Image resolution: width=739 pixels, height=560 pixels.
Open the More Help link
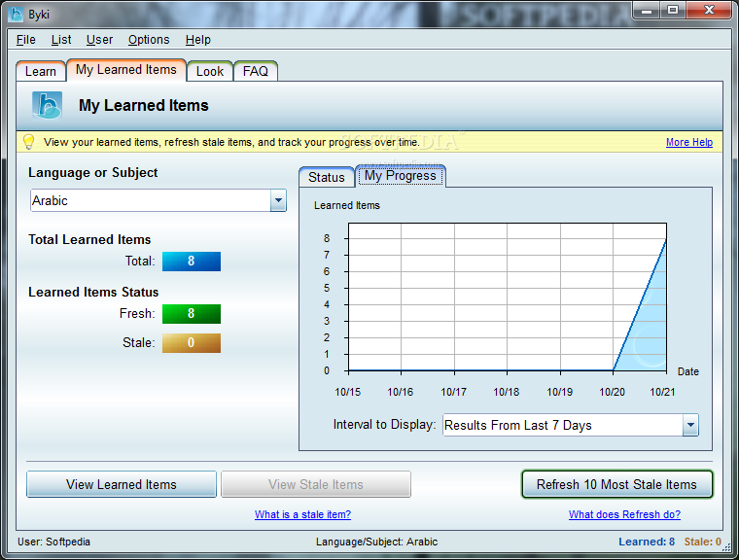pyautogui.click(x=689, y=142)
